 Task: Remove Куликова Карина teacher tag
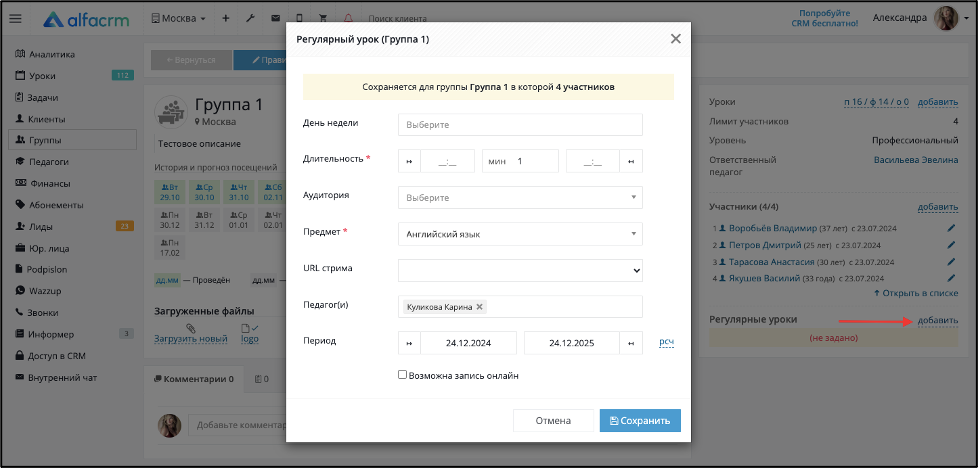(480, 307)
